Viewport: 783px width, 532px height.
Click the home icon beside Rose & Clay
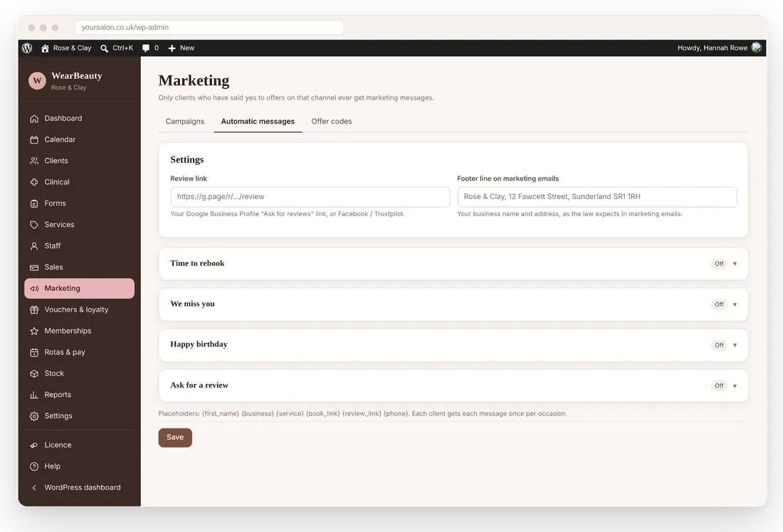pyautogui.click(x=45, y=48)
